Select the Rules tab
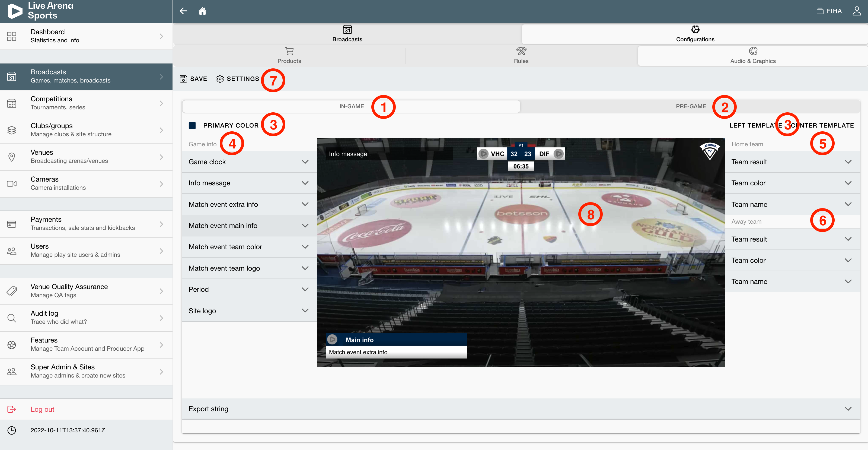The width and height of the screenshot is (868, 450). tap(521, 56)
